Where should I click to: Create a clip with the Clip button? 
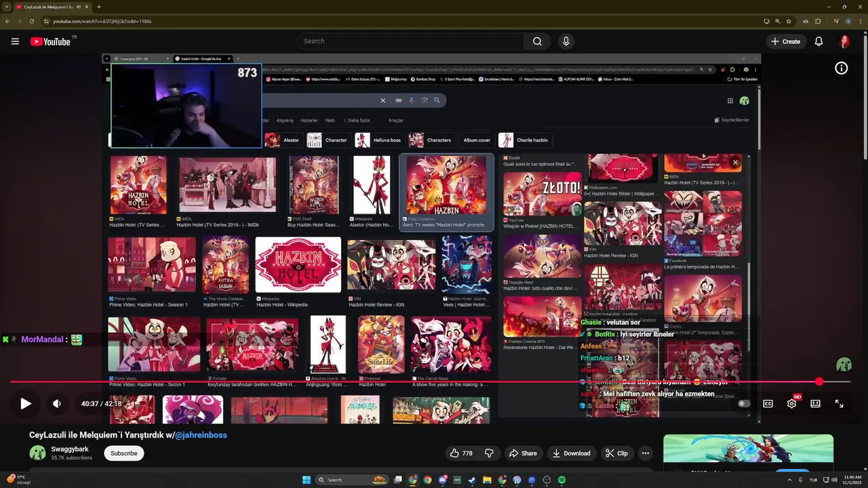pyautogui.click(x=616, y=453)
